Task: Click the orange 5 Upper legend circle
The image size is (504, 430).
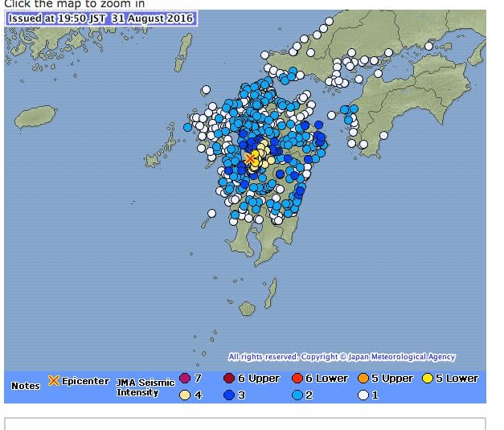Action: (362, 379)
